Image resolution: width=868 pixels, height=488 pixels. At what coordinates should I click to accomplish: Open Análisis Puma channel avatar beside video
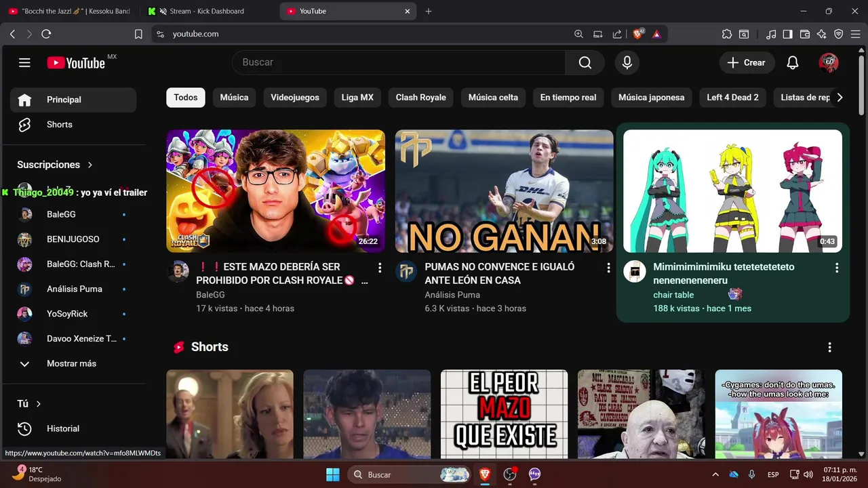tap(406, 271)
